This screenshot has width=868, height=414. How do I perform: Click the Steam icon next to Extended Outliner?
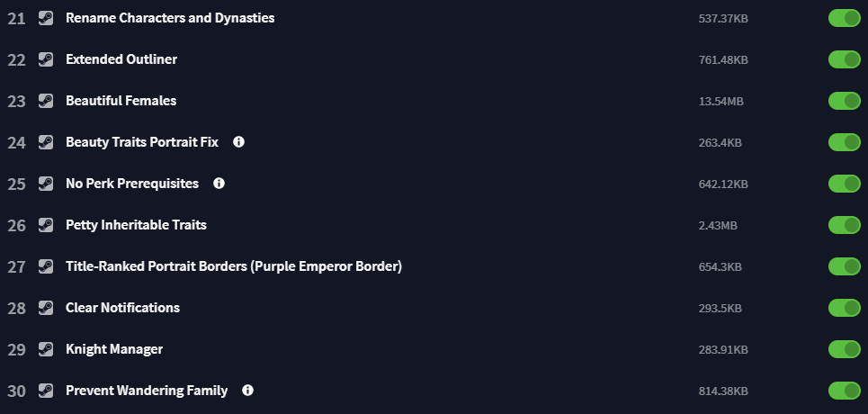46,59
